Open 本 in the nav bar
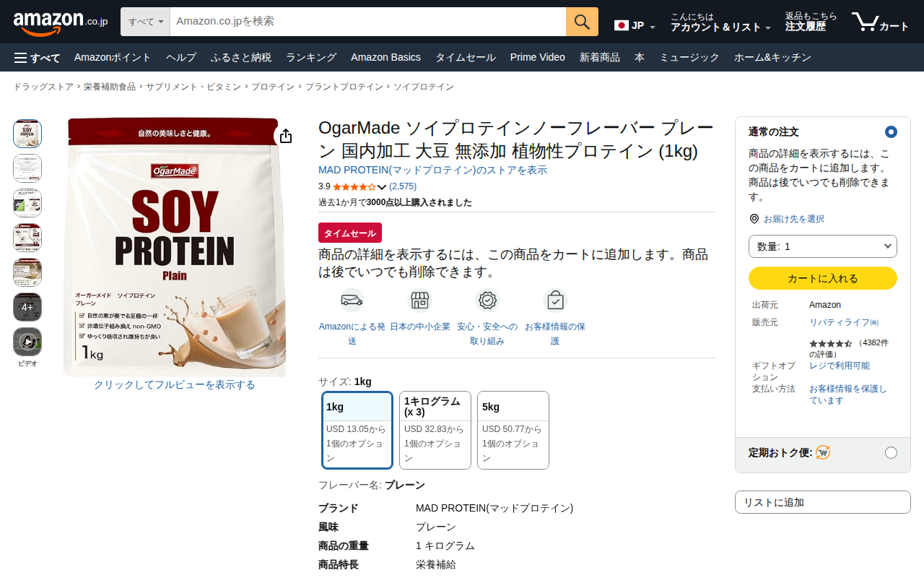 coord(640,58)
